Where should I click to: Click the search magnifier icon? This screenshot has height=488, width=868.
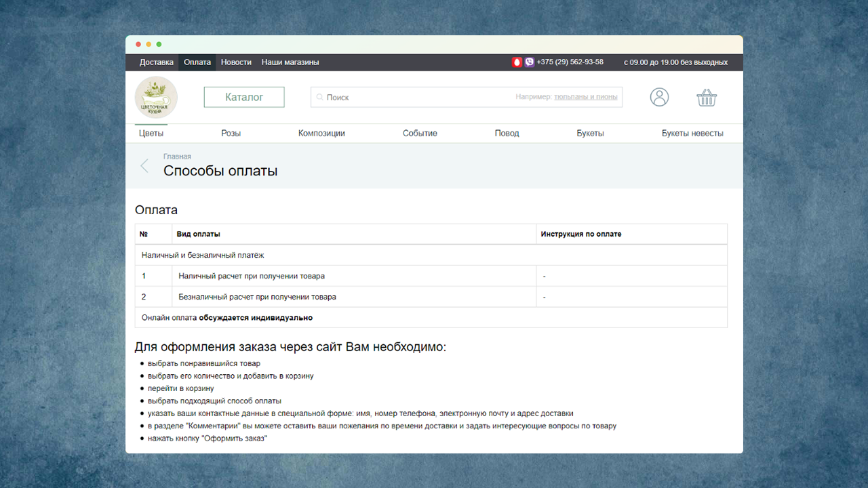(x=319, y=98)
